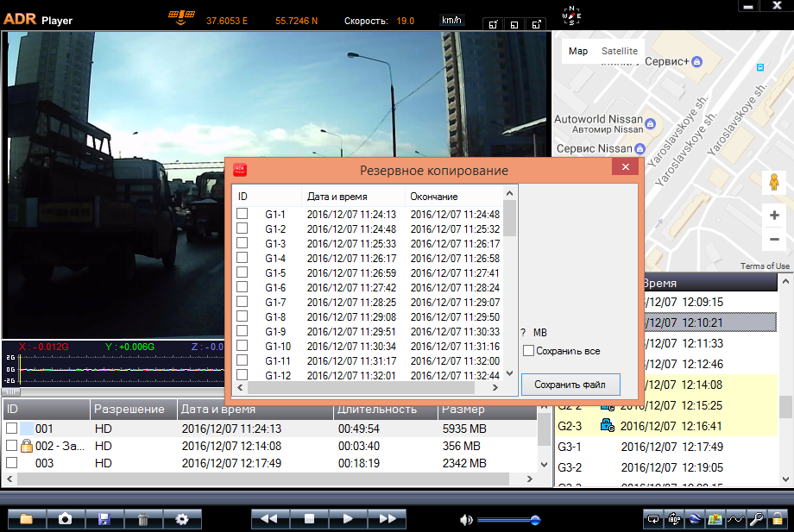Image resolution: width=794 pixels, height=532 pixels.
Task: Click the Autoworld Nissan map marker
Action: click(x=651, y=123)
